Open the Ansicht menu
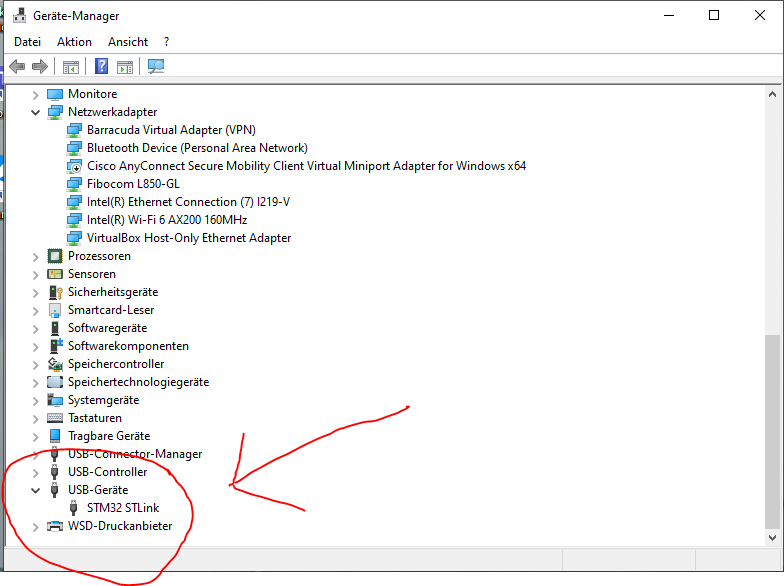784x586 pixels. [128, 42]
